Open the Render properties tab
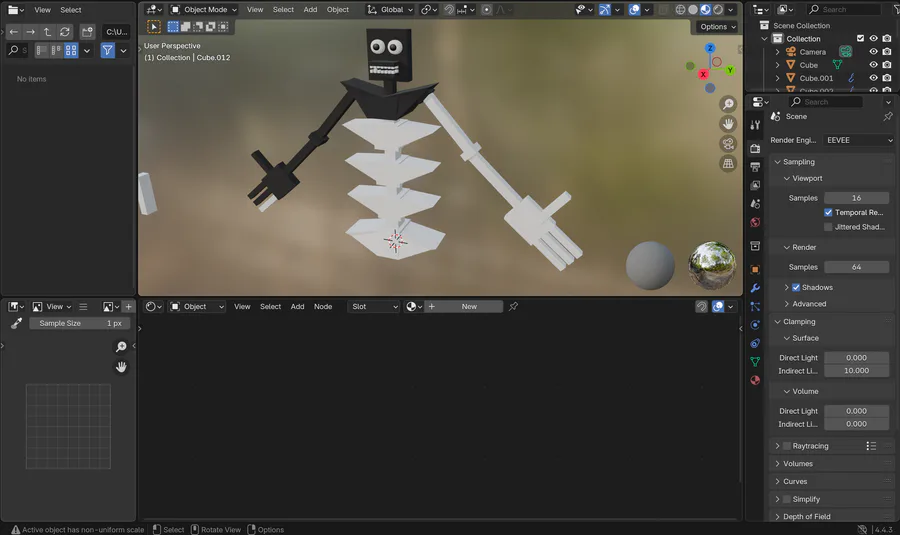 [x=755, y=149]
